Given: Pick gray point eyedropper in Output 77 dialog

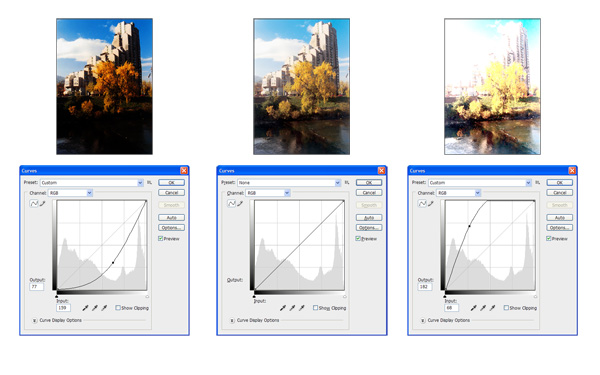Looking at the screenshot, I should point(95,308).
